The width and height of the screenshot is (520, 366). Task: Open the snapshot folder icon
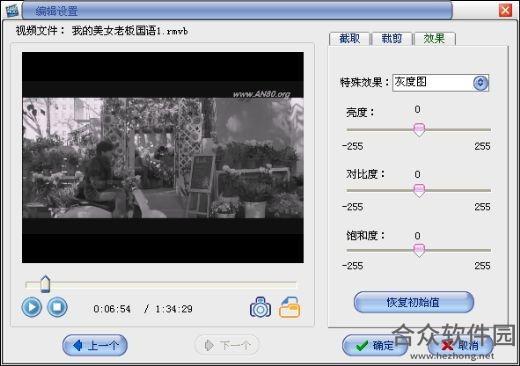click(289, 307)
